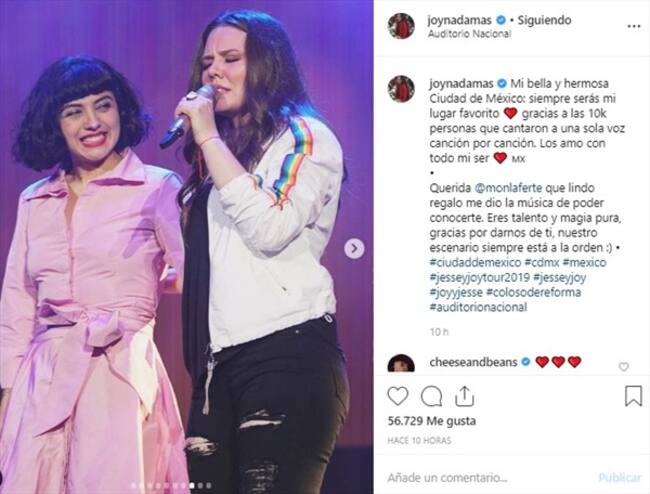Open the cheeseandbeans username link
Image resolution: width=650 pixels, height=494 pixels.
coord(473,362)
